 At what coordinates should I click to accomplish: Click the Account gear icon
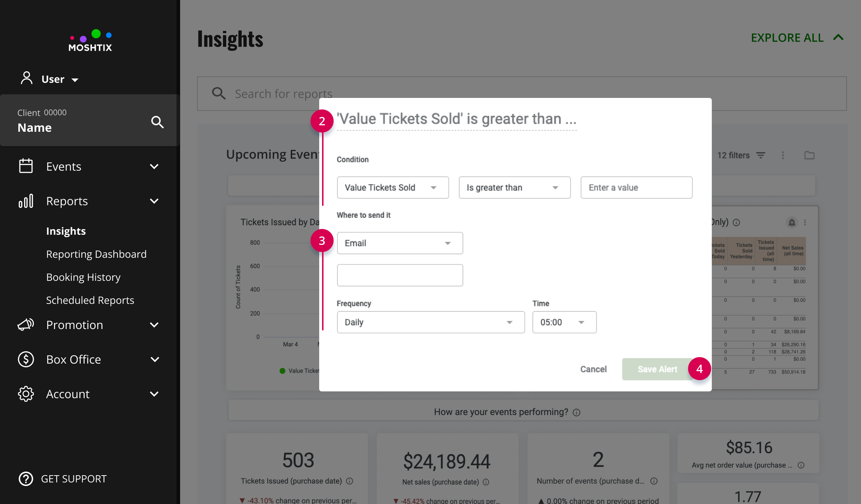point(26,394)
